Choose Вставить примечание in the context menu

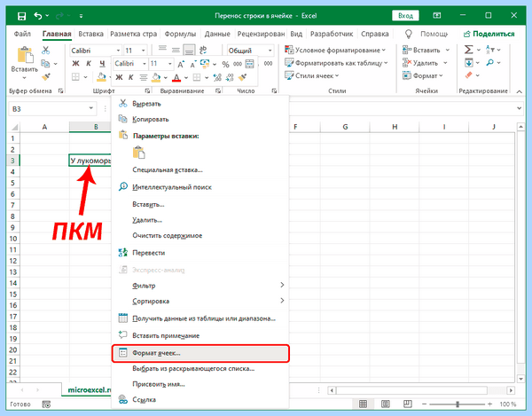pyautogui.click(x=200, y=335)
